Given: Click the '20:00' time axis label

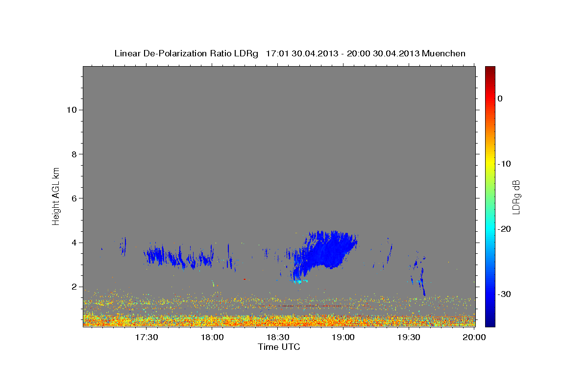Looking at the screenshot, I should coord(475,338).
